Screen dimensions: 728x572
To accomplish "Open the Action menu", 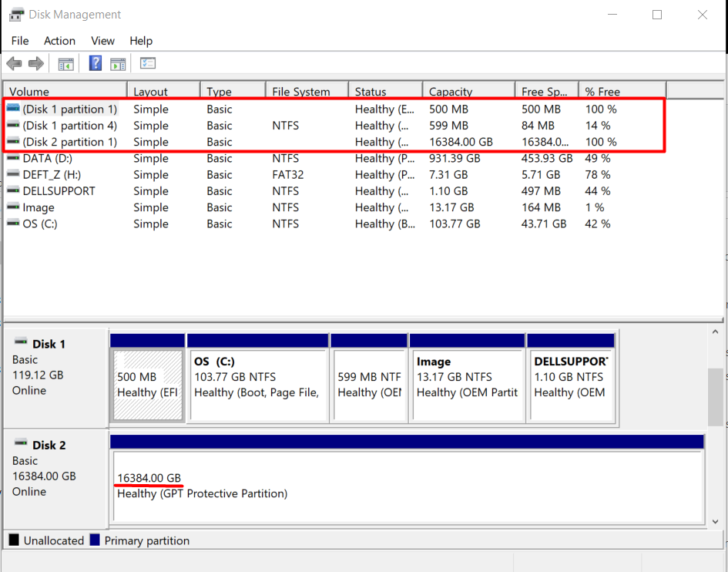I will (x=59, y=41).
